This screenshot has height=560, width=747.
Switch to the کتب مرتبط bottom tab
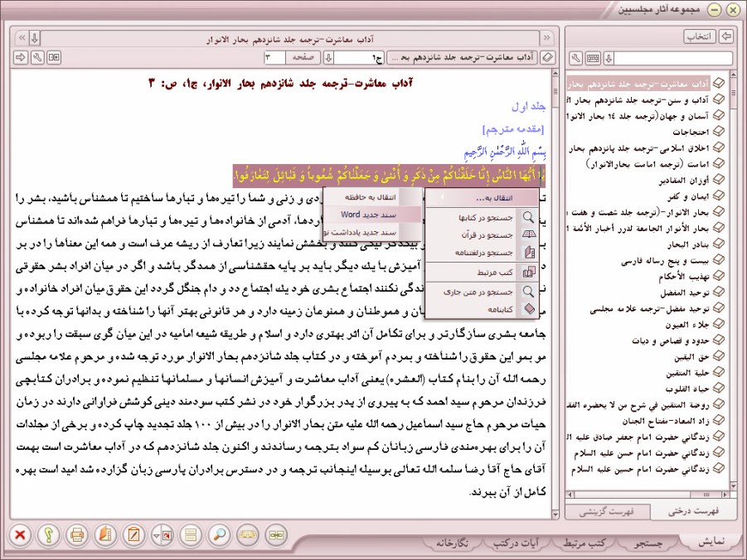pos(584,542)
